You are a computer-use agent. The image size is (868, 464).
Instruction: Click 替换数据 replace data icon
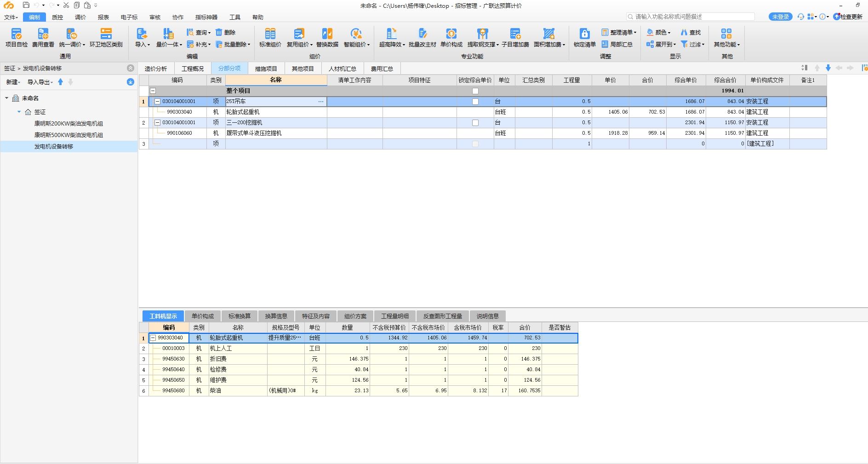pos(327,37)
